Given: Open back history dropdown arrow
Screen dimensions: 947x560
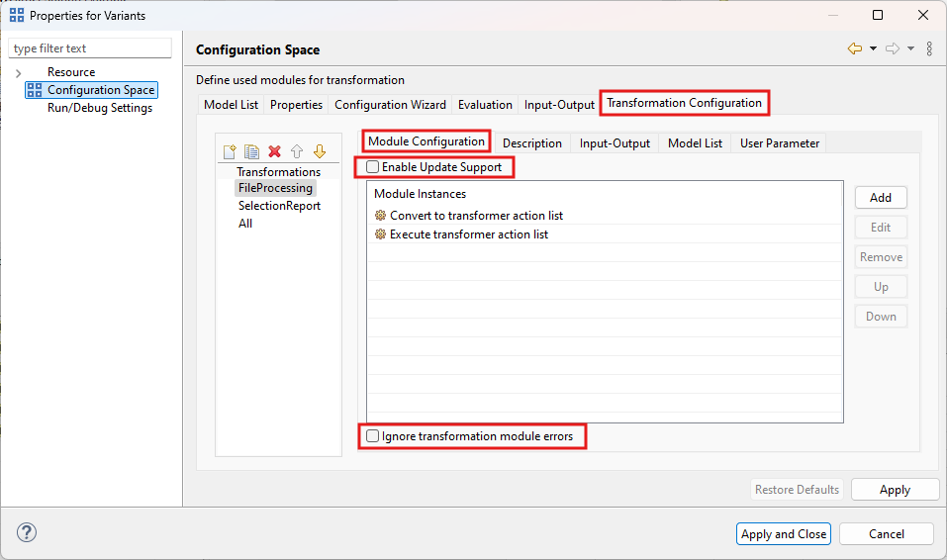Looking at the screenshot, I should 873,49.
